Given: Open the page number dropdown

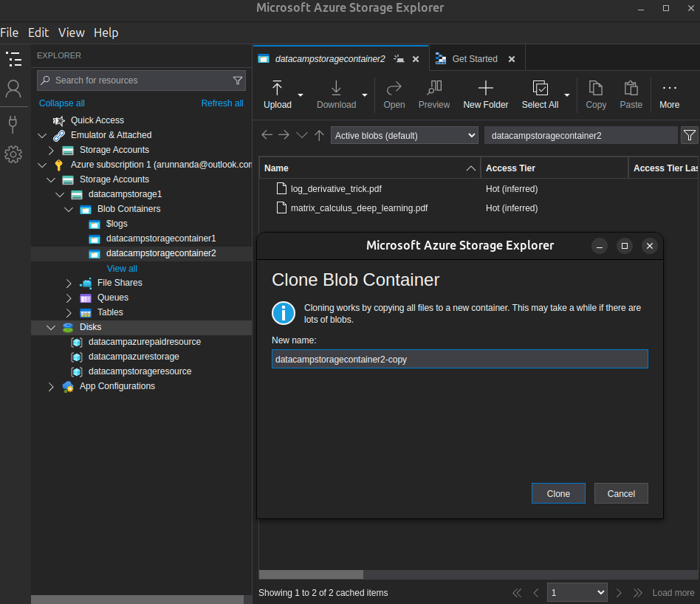Looking at the screenshot, I should (577, 592).
